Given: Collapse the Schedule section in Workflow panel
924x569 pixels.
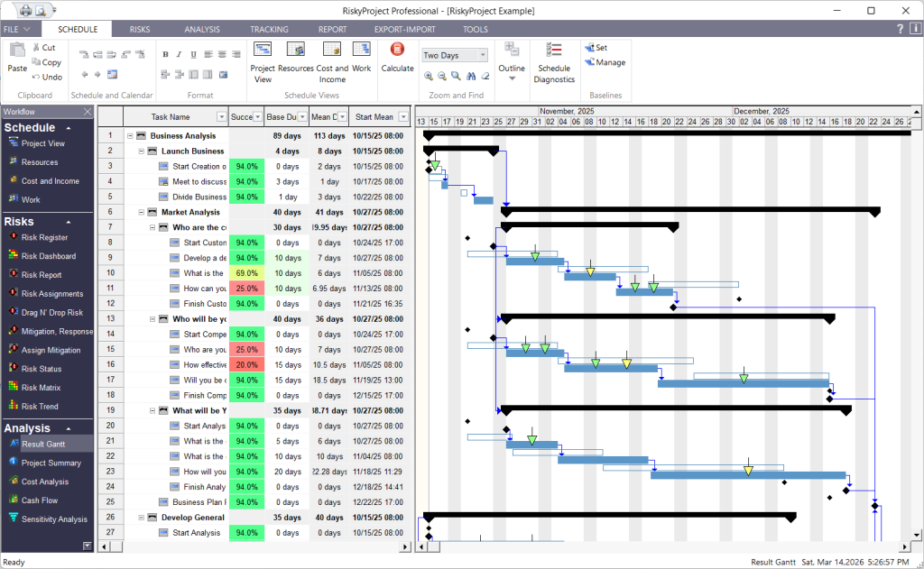Looking at the screenshot, I should 69,128.
